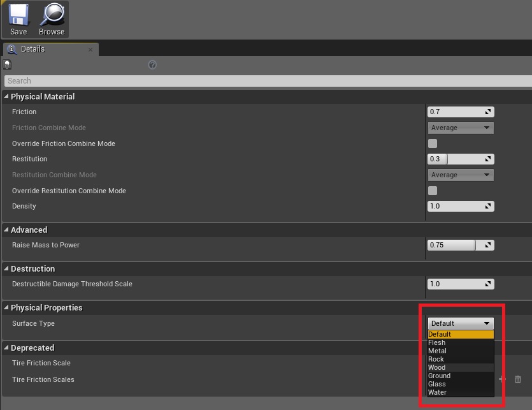Choose Wood in the surface type list

pos(437,367)
